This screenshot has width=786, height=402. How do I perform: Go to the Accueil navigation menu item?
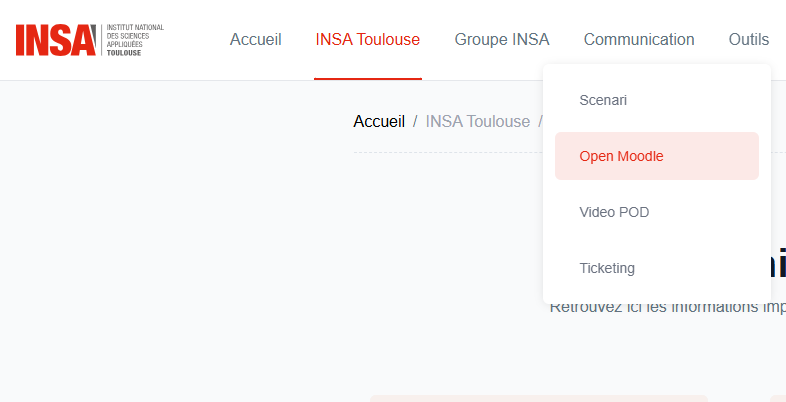(x=256, y=40)
